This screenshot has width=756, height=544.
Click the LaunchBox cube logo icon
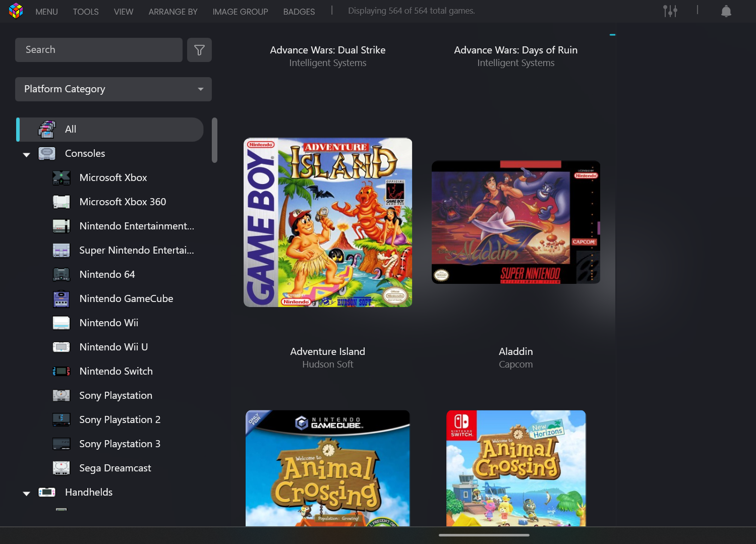coord(16,11)
